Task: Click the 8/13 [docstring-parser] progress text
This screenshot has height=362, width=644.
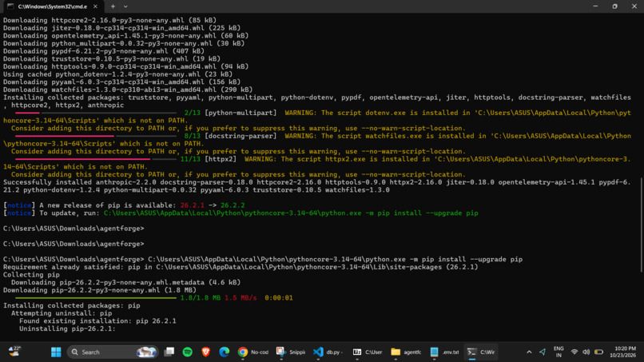Action: tap(230, 136)
